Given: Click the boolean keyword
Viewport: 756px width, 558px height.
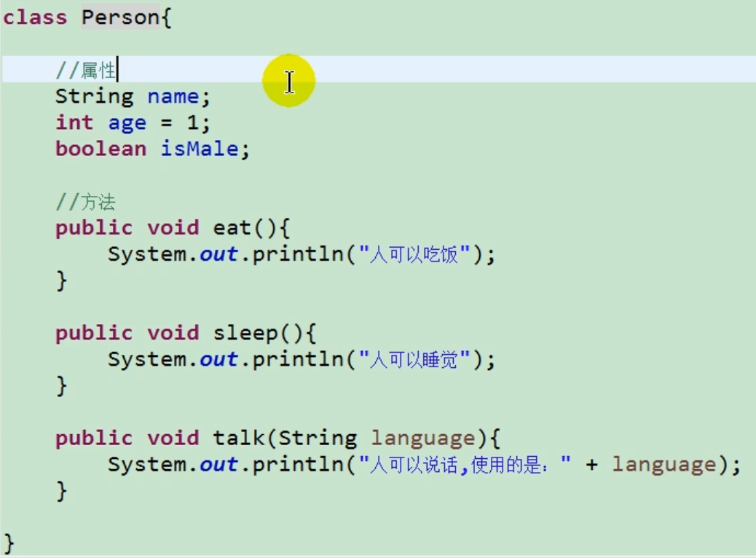Looking at the screenshot, I should (101, 149).
